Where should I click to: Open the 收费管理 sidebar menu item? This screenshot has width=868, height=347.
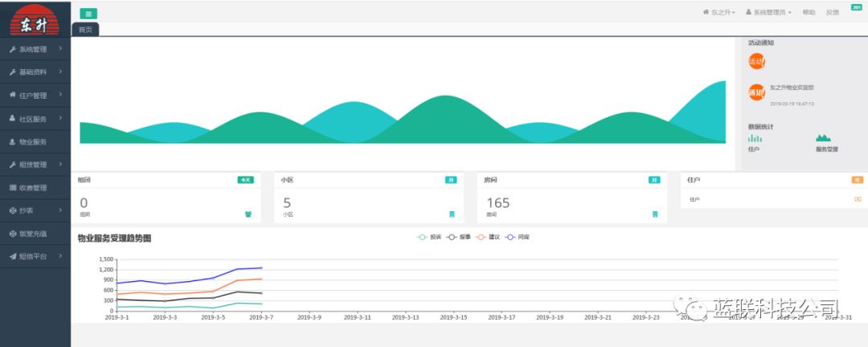pyautogui.click(x=35, y=188)
